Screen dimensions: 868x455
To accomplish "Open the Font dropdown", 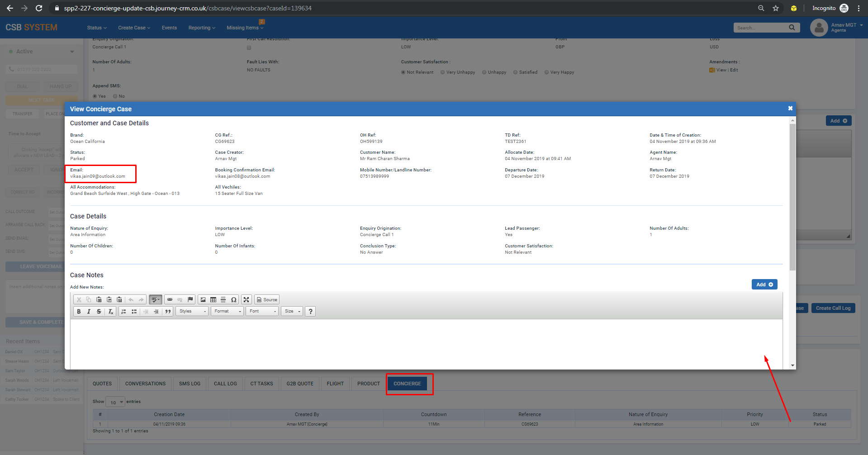I will pos(262,311).
